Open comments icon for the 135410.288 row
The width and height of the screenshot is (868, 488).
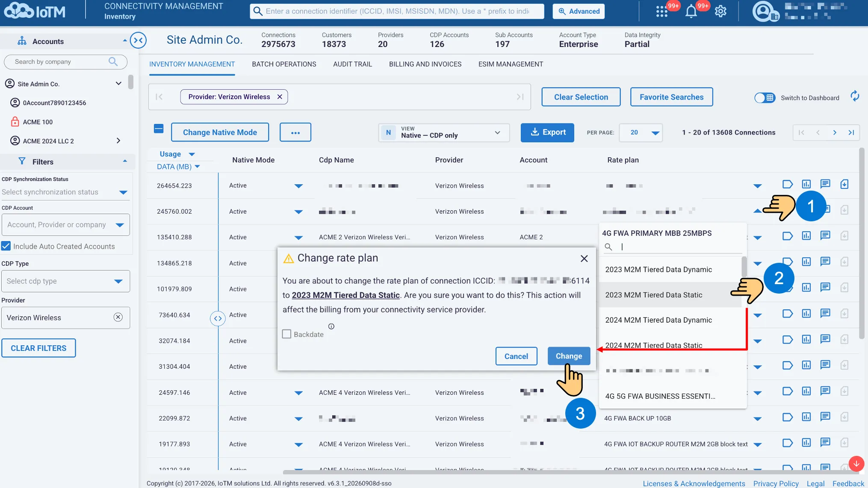pyautogui.click(x=825, y=236)
